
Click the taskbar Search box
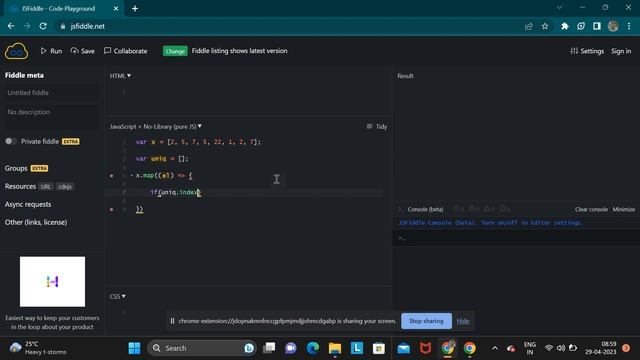(x=202, y=348)
